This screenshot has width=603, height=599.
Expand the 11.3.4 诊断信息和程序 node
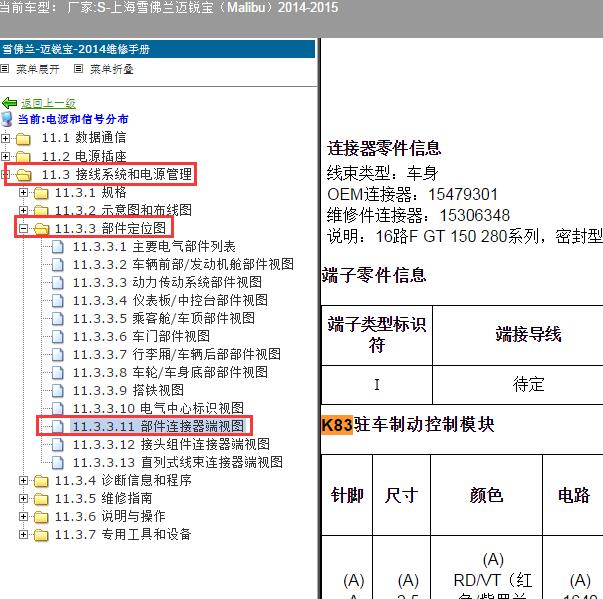click(23, 481)
